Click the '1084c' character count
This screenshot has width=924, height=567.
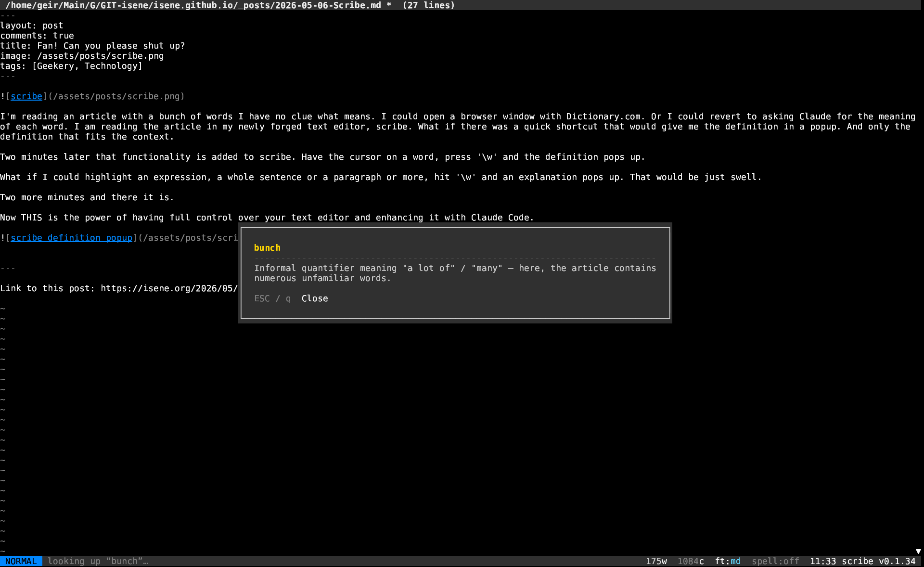[x=691, y=561]
